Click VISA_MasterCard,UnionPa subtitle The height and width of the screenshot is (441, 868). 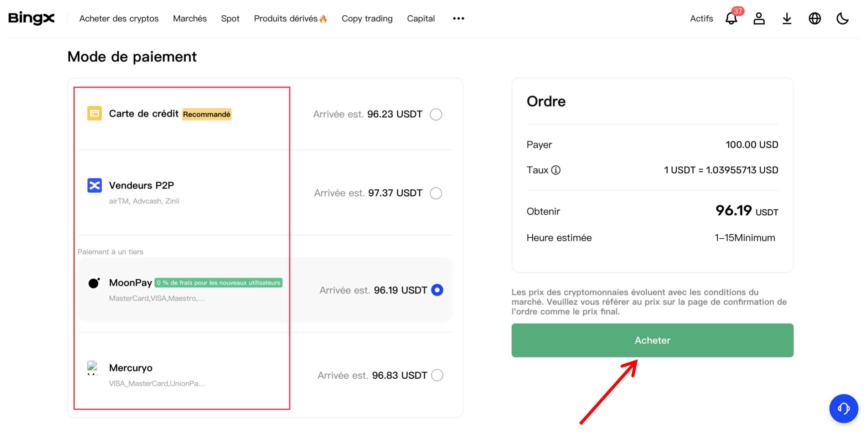tap(157, 384)
